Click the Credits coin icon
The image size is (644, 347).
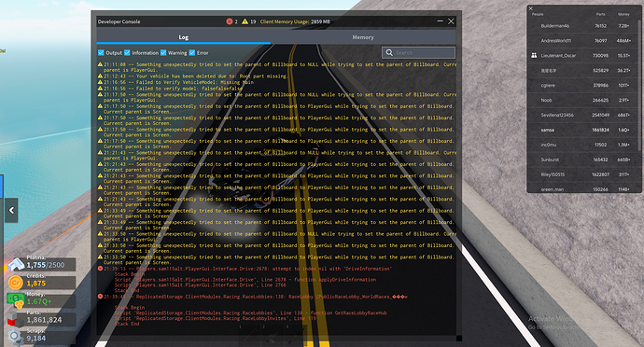point(16,283)
